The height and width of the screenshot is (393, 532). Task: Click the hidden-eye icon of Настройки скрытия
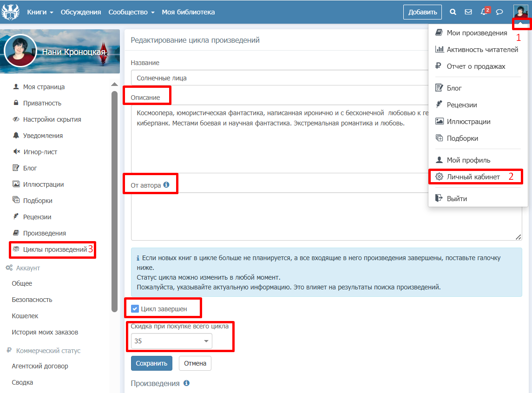(16, 119)
